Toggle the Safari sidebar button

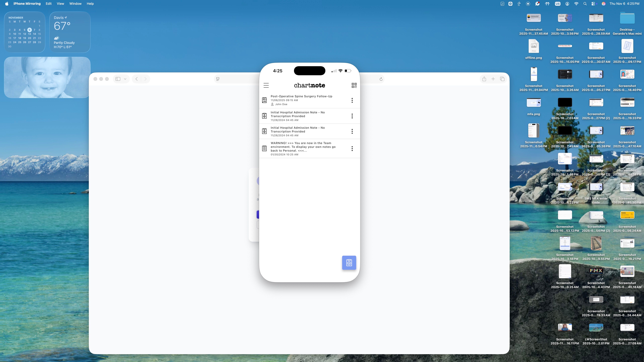pos(118,79)
